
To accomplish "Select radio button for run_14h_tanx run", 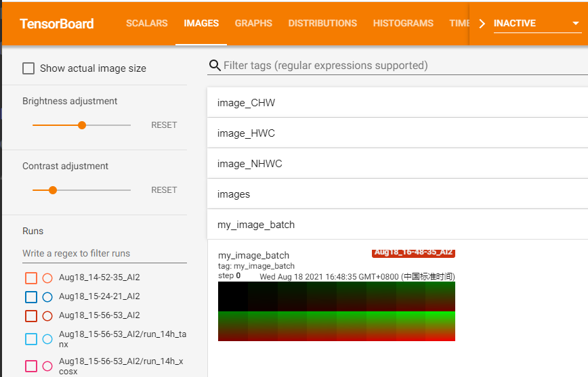I will pyautogui.click(x=47, y=339).
